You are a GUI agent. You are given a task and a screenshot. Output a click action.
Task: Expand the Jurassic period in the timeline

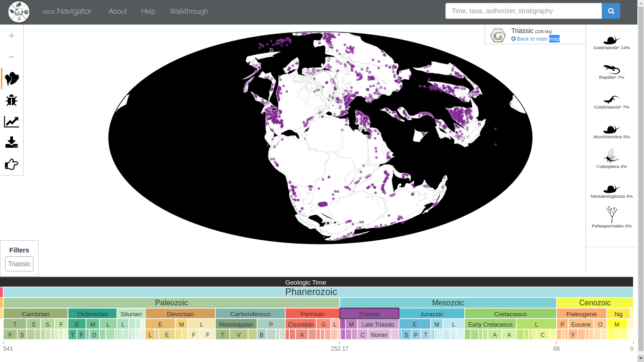(x=431, y=314)
